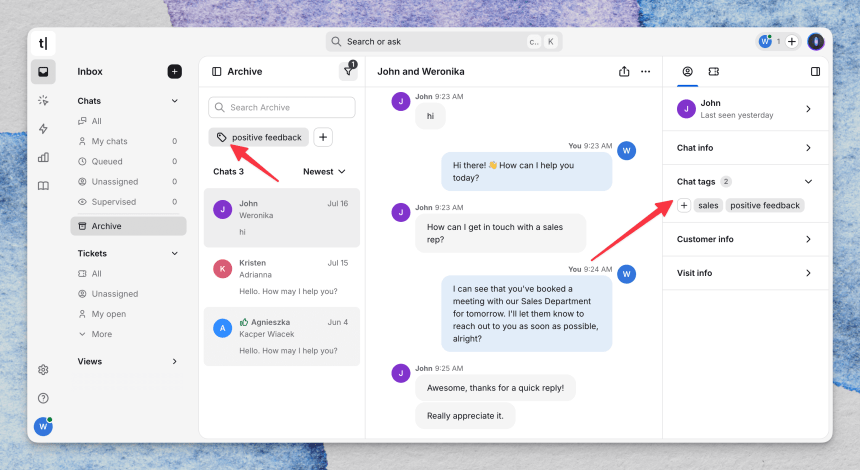Click the sales chat tag
Image resolution: width=860 pixels, height=470 pixels.
pyautogui.click(x=708, y=205)
